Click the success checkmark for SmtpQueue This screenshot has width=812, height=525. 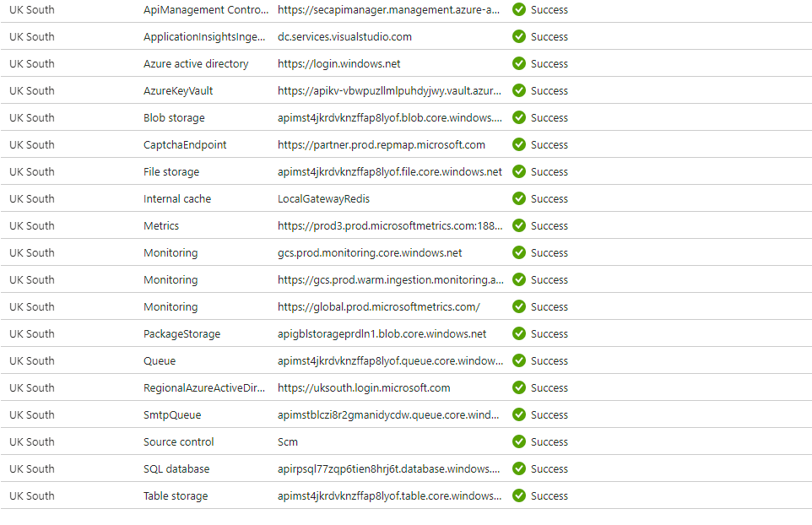point(519,415)
